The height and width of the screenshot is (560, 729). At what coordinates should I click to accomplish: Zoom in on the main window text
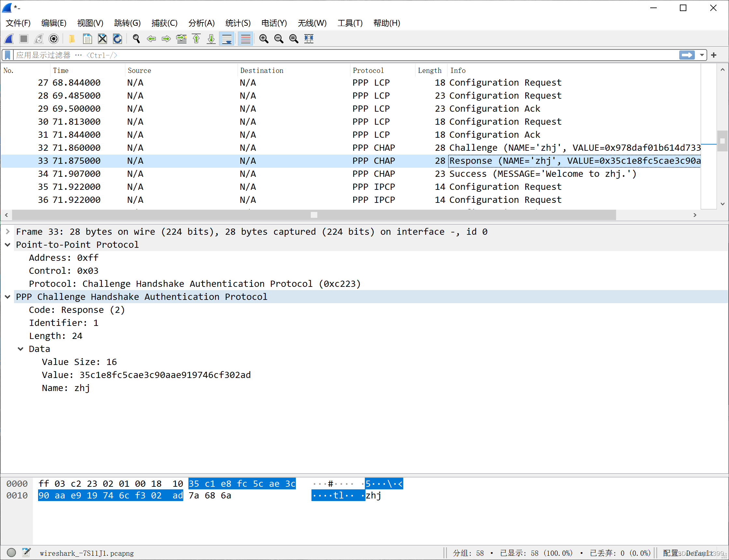tap(264, 39)
